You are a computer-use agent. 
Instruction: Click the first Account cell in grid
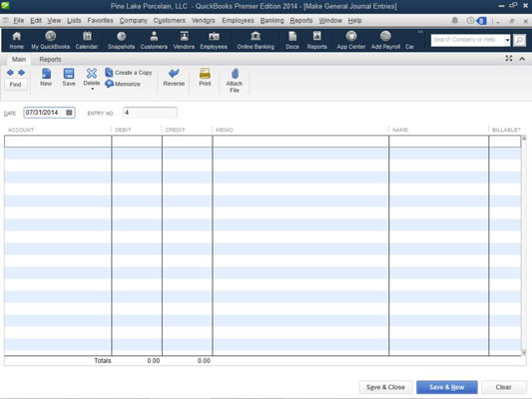(58, 142)
